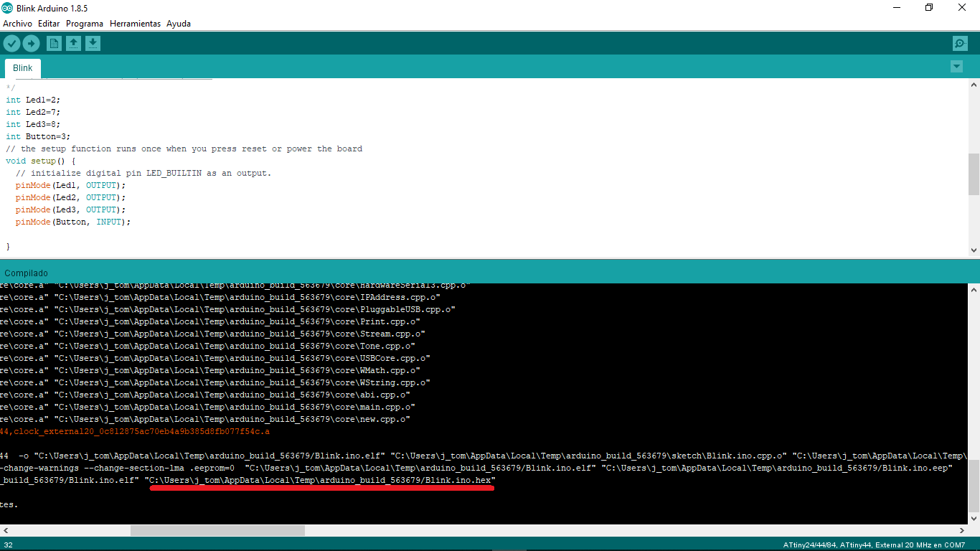Open the Serial Monitor magnifier icon
The image size is (980, 551).
[x=960, y=44]
